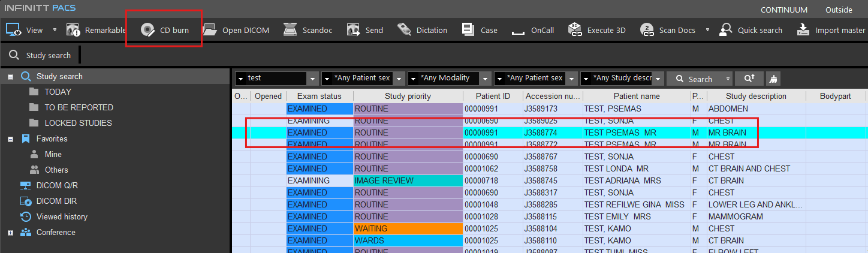Click the Send toolbar icon
868x253 pixels.
[x=353, y=30]
